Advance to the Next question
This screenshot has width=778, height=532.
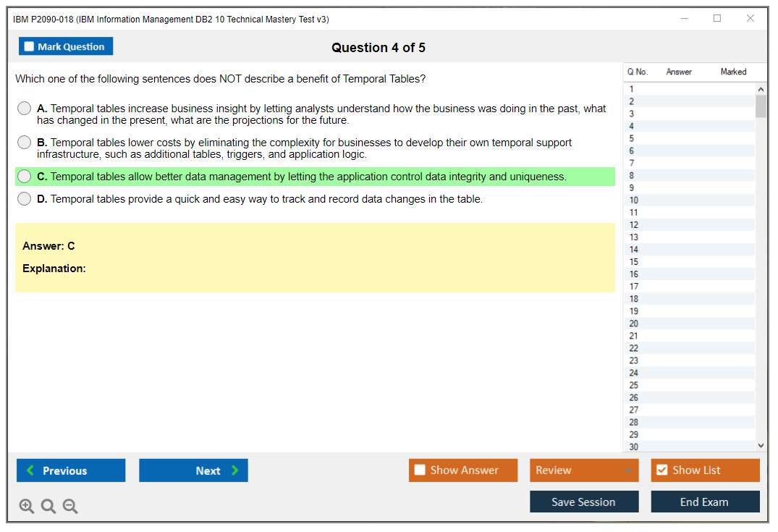point(193,470)
